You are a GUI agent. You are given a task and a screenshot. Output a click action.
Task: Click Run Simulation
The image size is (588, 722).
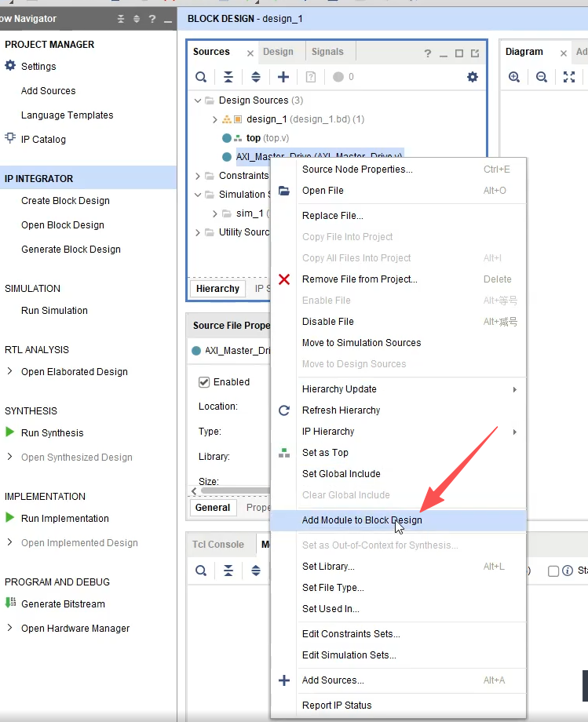coord(54,310)
